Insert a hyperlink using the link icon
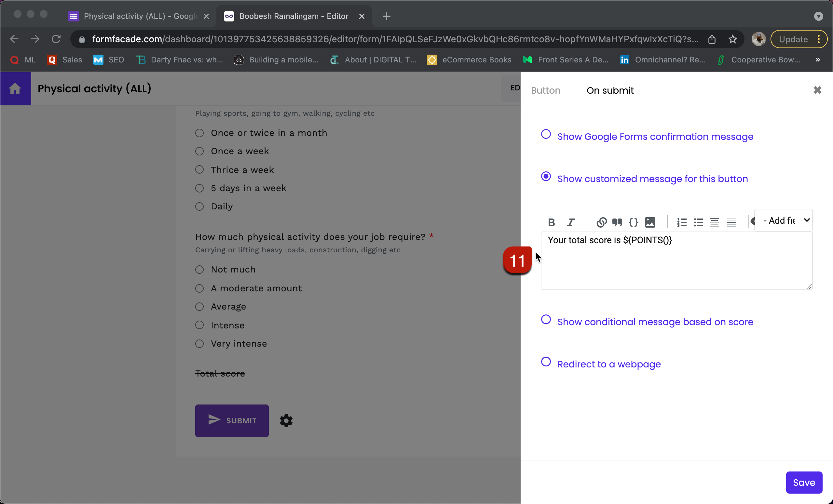This screenshot has width=833, height=504. tap(601, 222)
